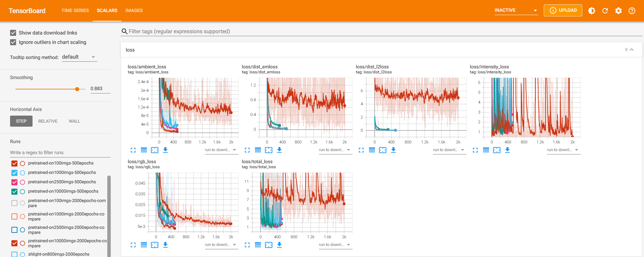Image resolution: width=644 pixels, height=257 pixels.
Task: Focus the Filter tags search field
Action: click(x=381, y=31)
